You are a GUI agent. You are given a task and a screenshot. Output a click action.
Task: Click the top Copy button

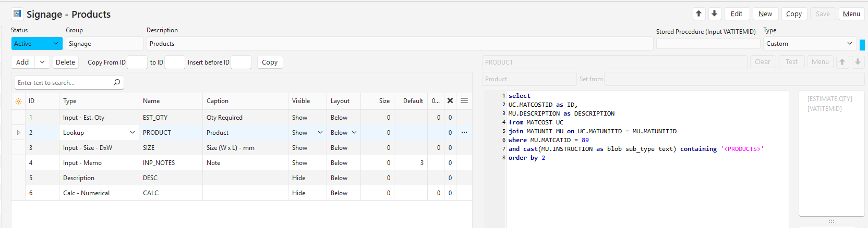(794, 14)
